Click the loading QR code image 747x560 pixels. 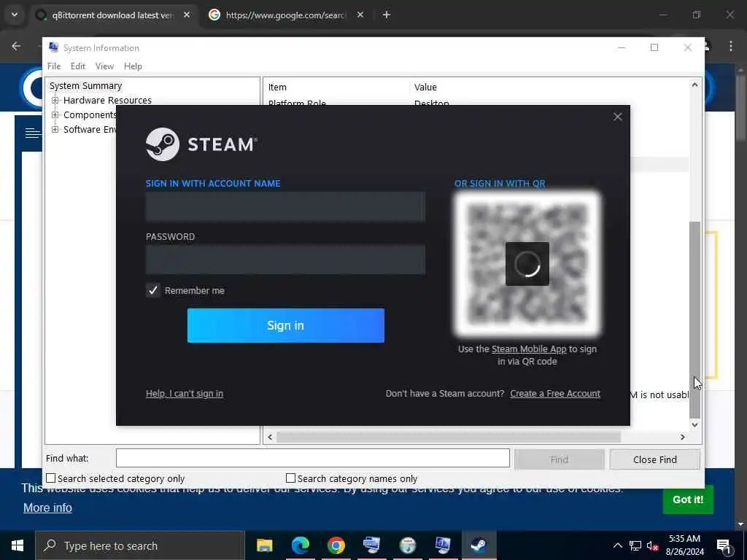pos(527,264)
